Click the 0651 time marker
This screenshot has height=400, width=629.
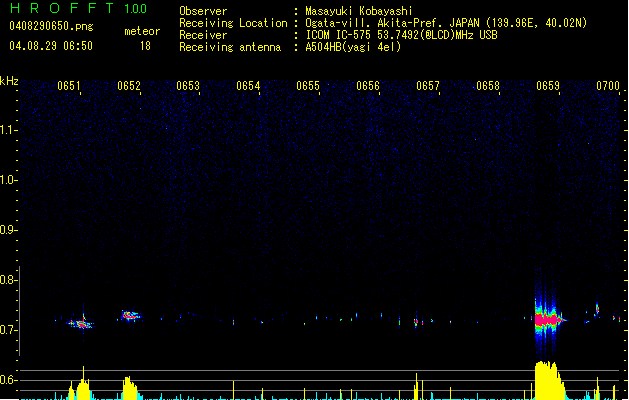(x=69, y=86)
